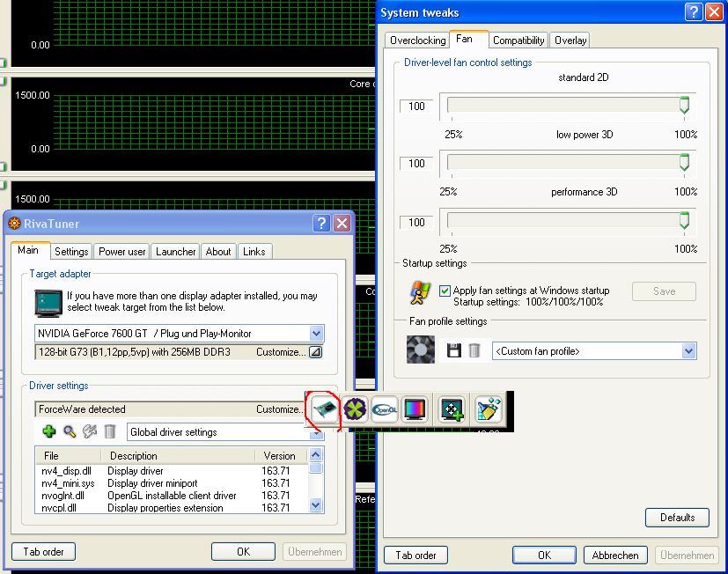The width and height of the screenshot is (728, 574).
Task: Open the Compatibility tab
Action: [518, 40]
